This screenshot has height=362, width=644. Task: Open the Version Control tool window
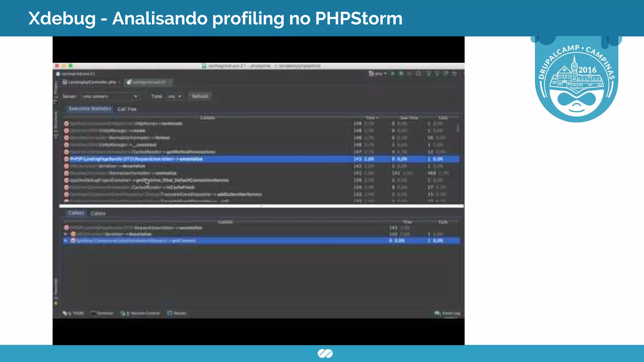140,313
